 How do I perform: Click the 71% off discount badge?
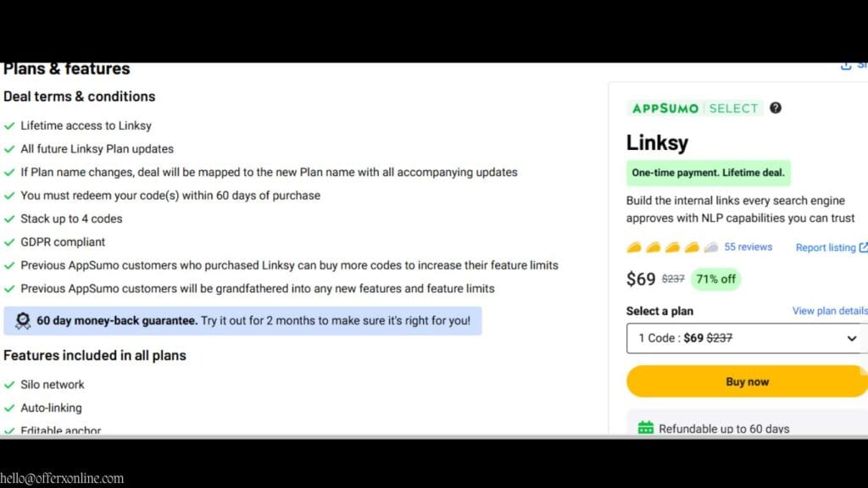(715, 279)
